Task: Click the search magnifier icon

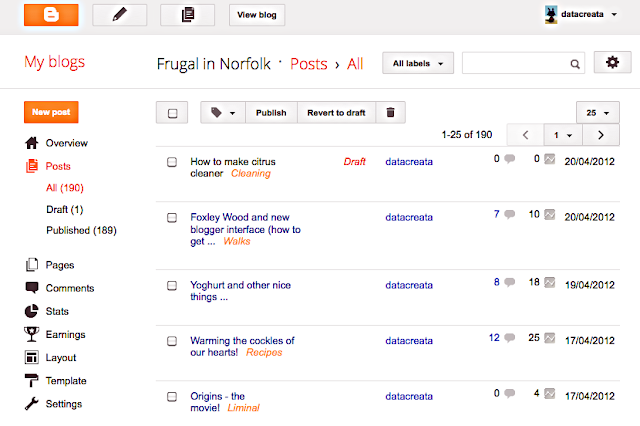Action: tap(575, 64)
